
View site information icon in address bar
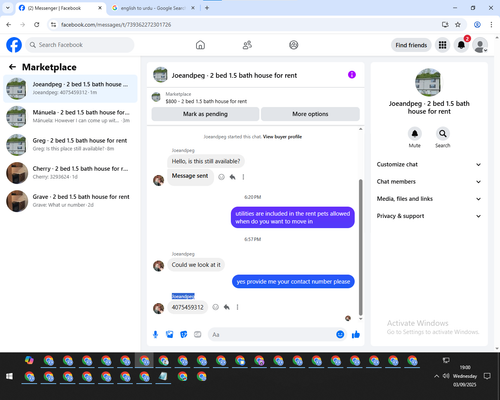click(x=53, y=24)
